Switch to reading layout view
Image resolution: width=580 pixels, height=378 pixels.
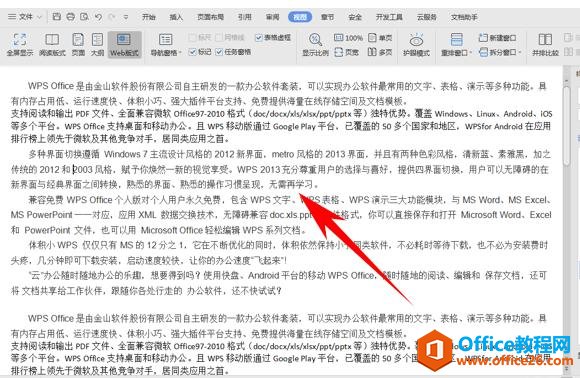coord(52,44)
